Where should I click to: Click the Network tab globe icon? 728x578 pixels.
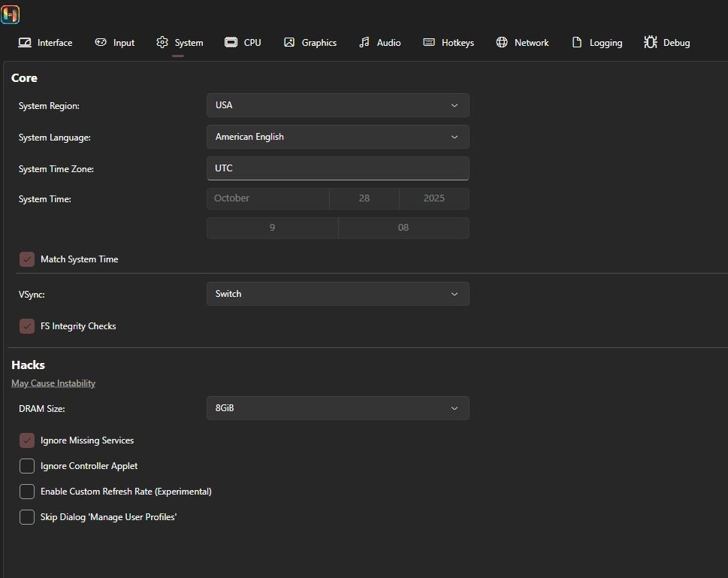[502, 42]
